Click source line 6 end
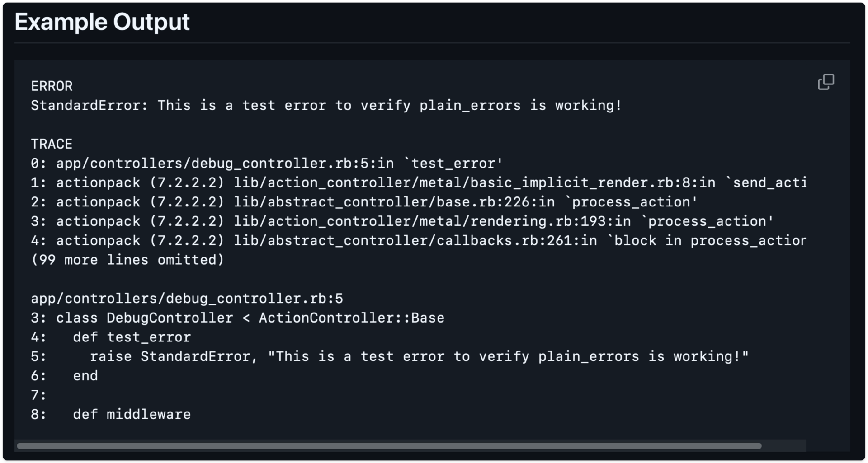Image resolution: width=868 pixels, height=463 pixels. (x=65, y=376)
